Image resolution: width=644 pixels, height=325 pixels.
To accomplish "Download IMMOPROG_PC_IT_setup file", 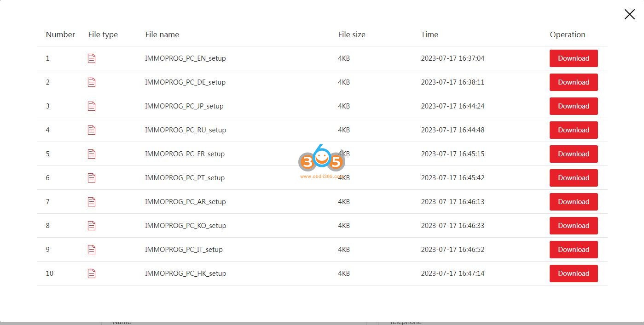I will (574, 250).
